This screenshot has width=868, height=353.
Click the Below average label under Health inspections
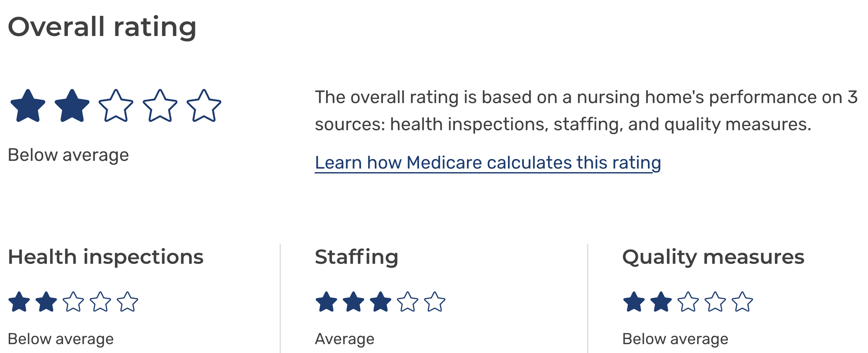pyautogui.click(x=60, y=338)
